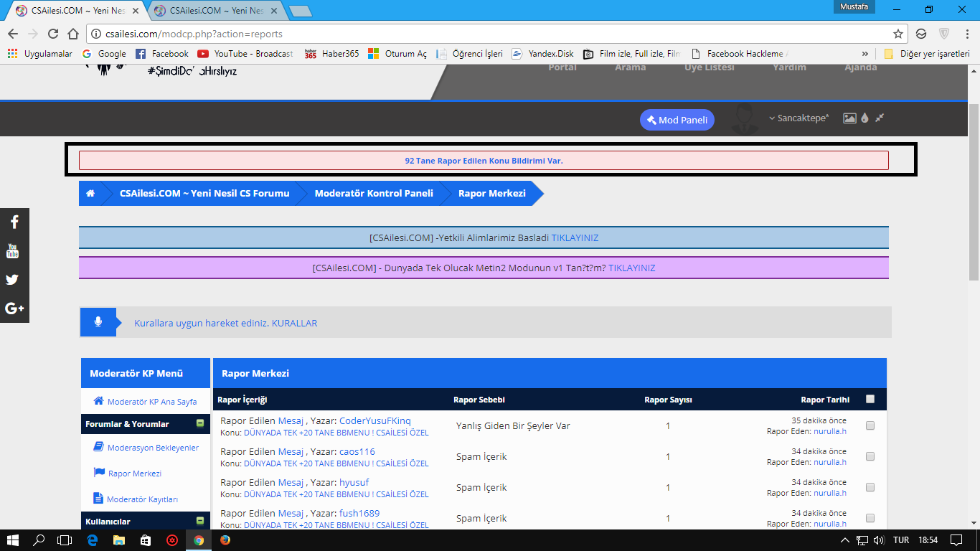Click the water drop theme icon
The height and width of the screenshot is (551, 980).
[865, 118]
